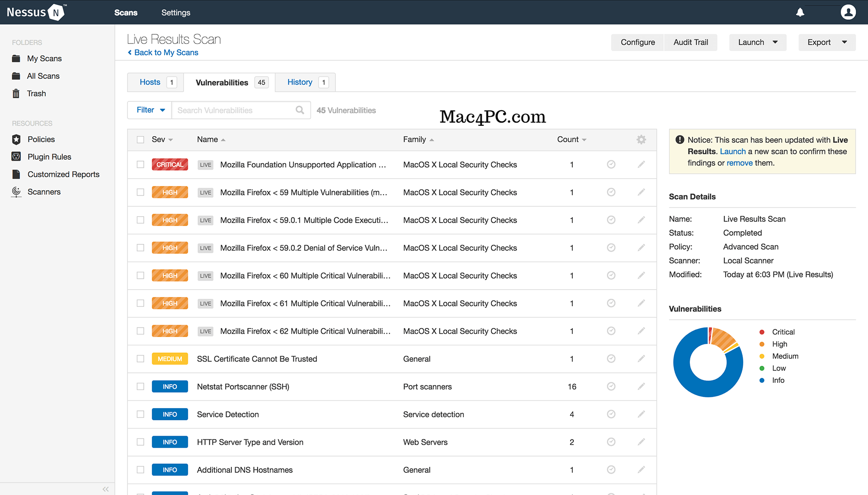Open the Launch dropdown menu

(x=758, y=42)
